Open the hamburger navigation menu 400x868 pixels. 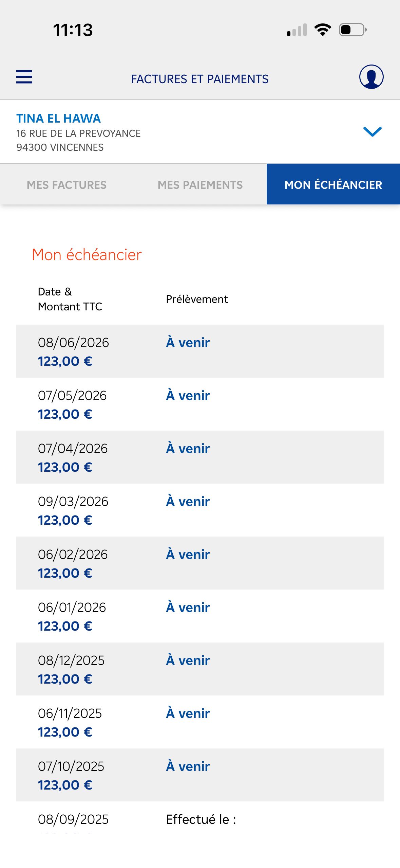tap(24, 77)
